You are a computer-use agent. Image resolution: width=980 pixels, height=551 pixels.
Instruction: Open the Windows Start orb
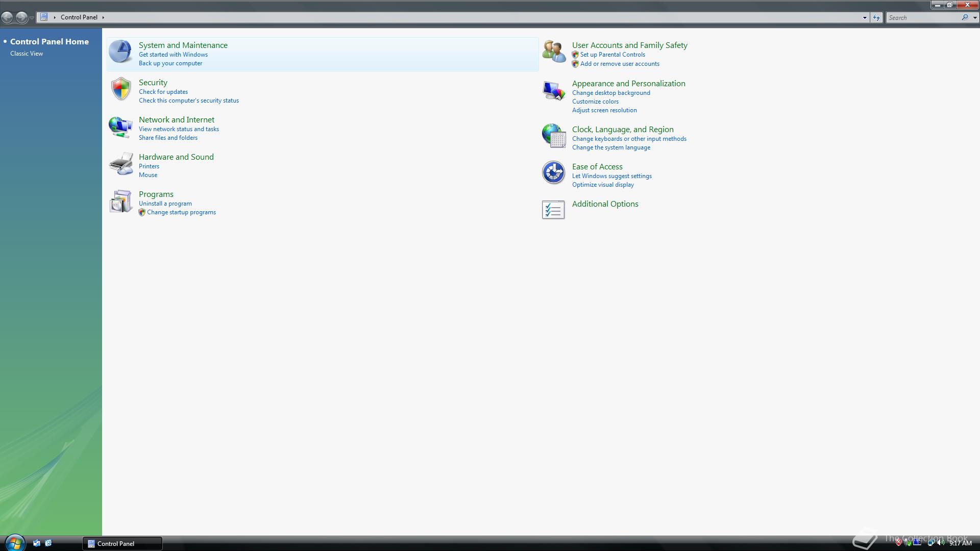coord(15,543)
